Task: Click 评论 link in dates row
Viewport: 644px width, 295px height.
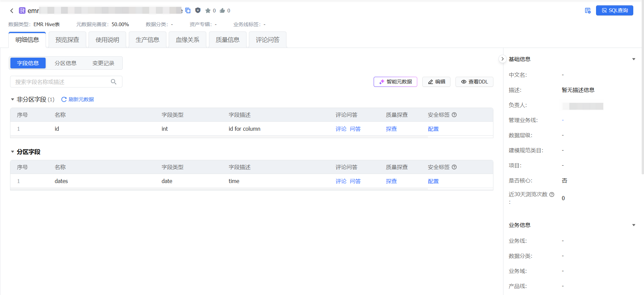Action: click(x=341, y=181)
